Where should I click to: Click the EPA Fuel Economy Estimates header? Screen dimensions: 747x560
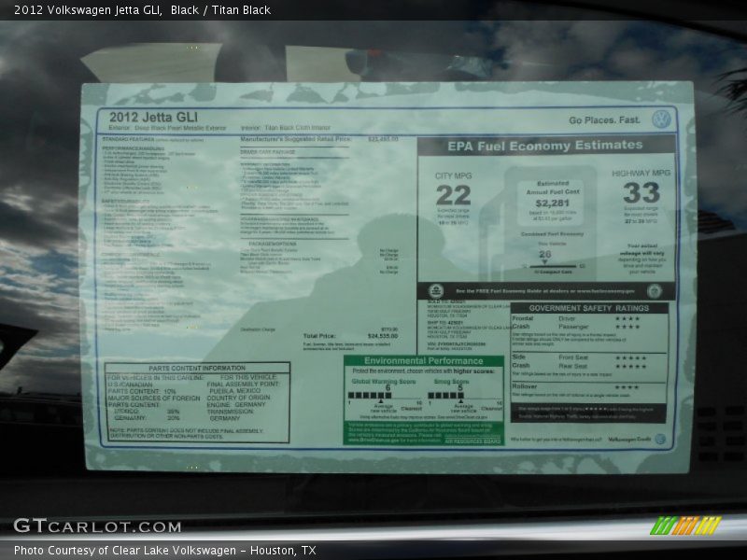[545, 146]
